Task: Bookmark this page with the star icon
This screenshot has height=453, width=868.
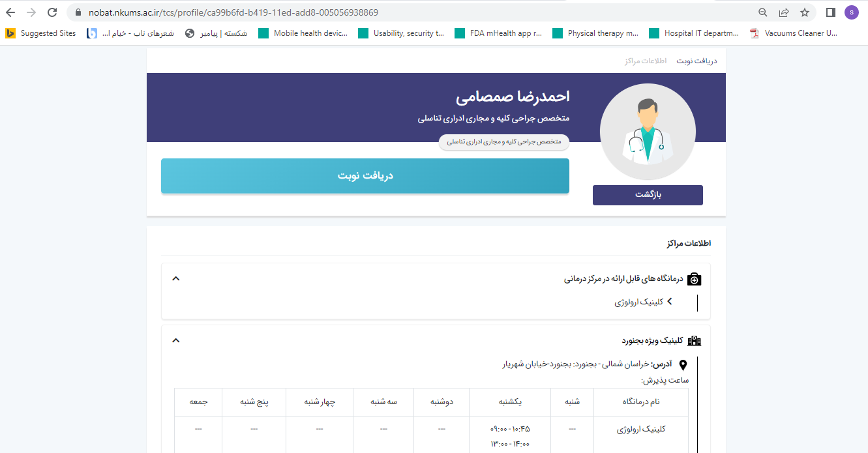Action: tap(805, 12)
